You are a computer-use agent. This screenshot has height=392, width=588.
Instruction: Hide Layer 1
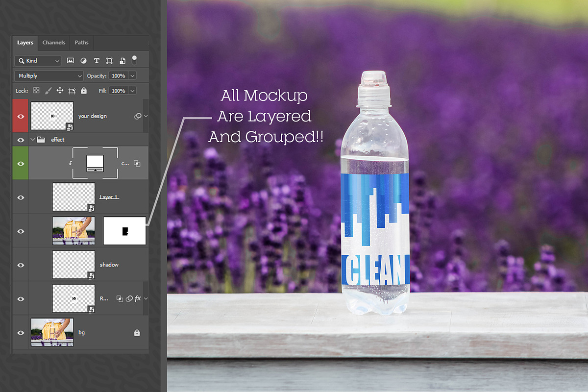point(21,197)
